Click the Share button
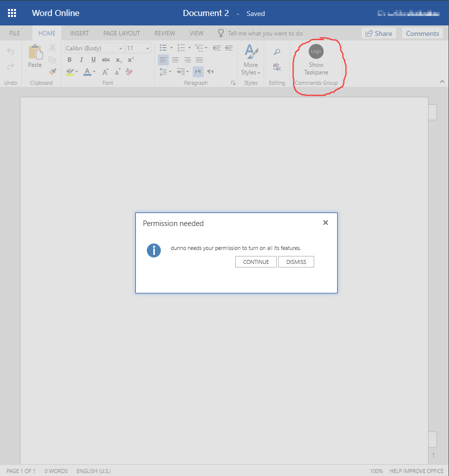 point(379,33)
